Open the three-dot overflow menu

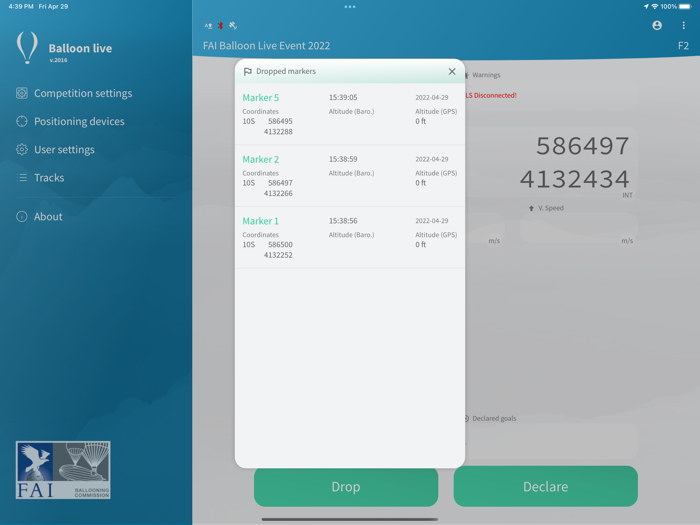(683, 25)
